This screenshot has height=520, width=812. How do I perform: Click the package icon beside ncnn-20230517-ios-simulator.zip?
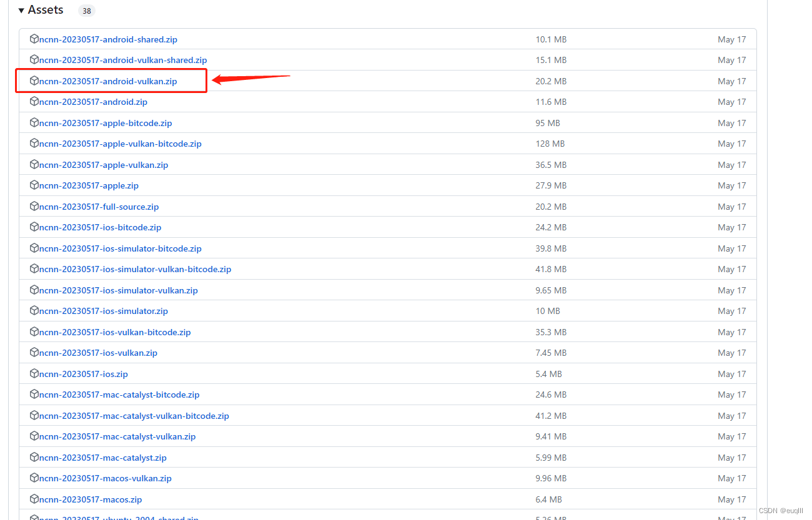point(34,311)
